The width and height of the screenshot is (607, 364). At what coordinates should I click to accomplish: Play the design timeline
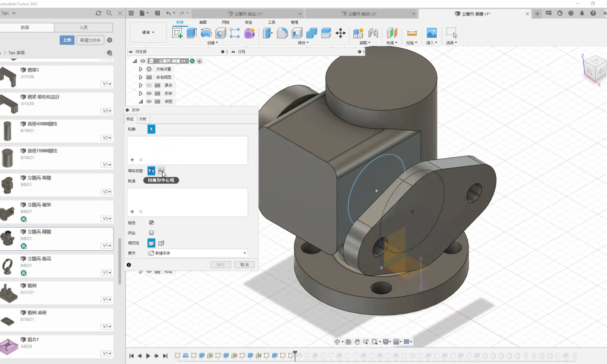coord(148,356)
